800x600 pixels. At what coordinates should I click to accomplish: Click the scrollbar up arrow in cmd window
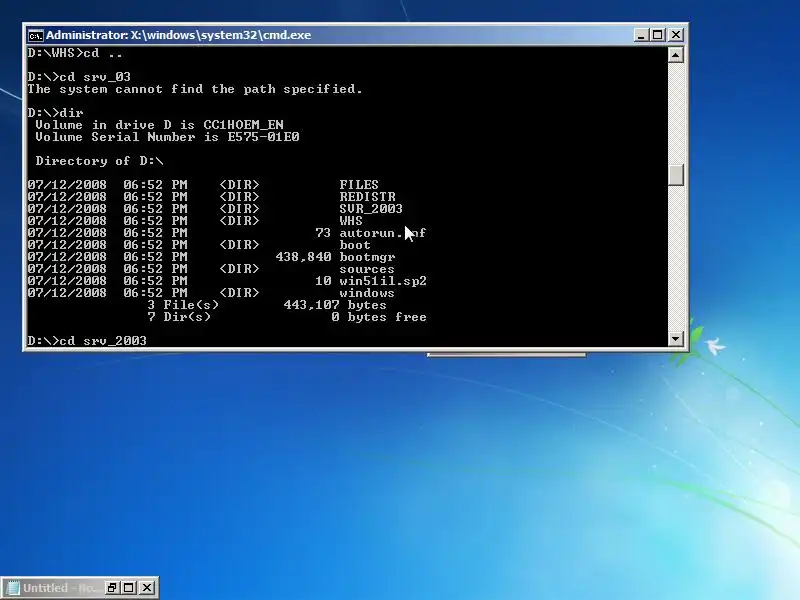point(676,55)
